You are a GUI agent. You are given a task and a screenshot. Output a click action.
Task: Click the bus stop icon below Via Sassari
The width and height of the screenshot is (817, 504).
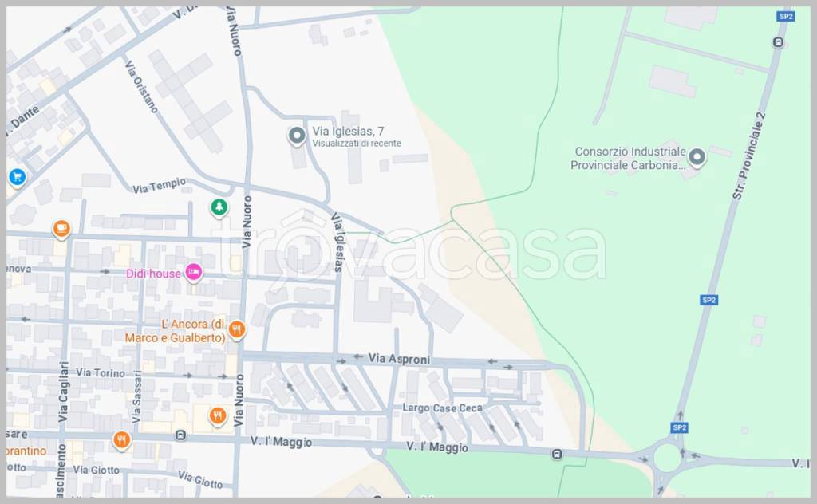tap(181, 435)
